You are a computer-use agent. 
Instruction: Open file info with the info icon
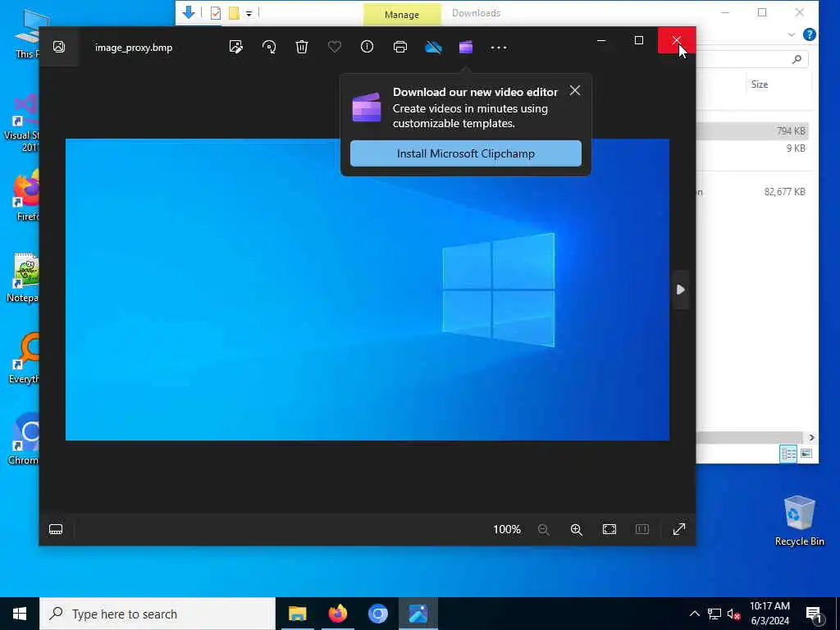(x=367, y=47)
